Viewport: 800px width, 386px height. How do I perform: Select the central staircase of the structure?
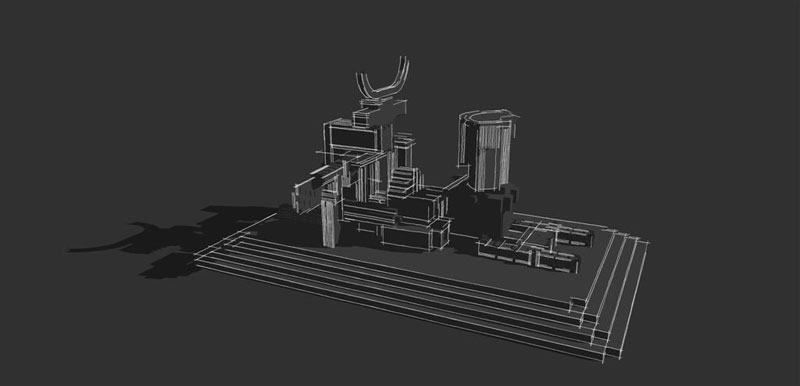403,183
